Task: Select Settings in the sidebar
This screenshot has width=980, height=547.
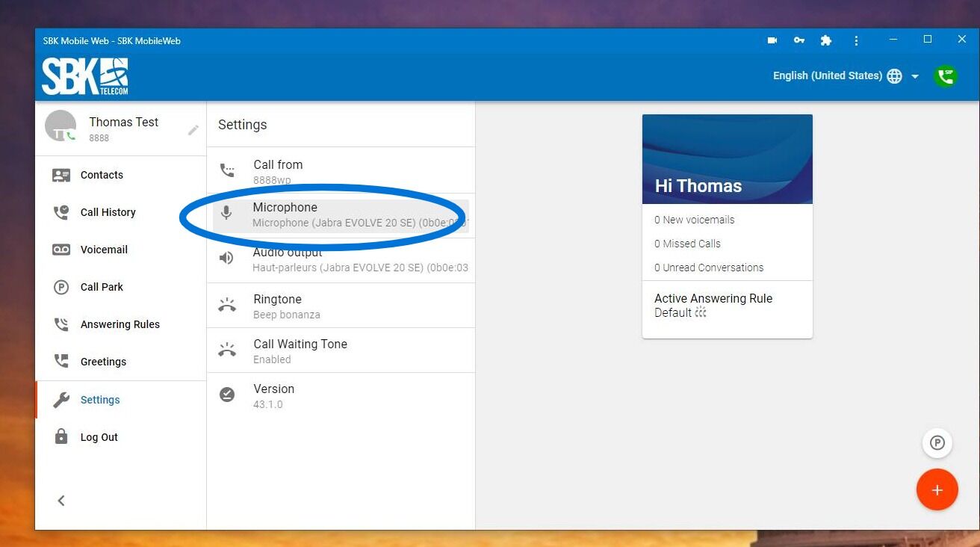Action: pos(121,400)
